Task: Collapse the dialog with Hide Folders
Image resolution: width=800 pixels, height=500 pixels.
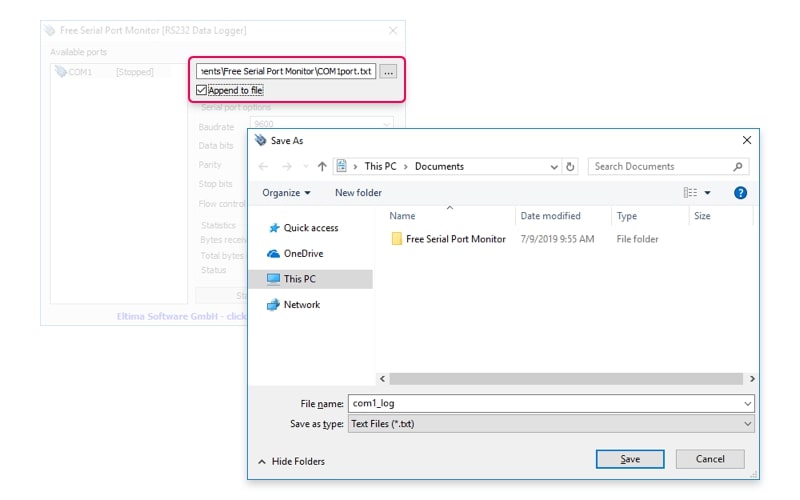Action: click(292, 461)
